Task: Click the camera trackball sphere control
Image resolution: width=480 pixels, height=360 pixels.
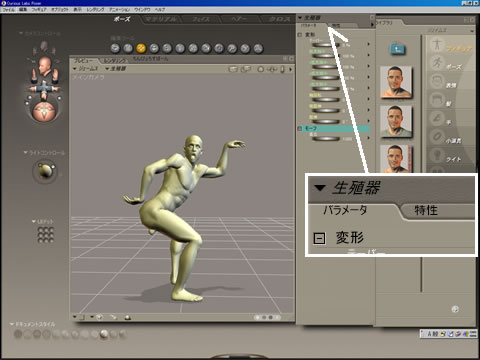Action: 44,112
